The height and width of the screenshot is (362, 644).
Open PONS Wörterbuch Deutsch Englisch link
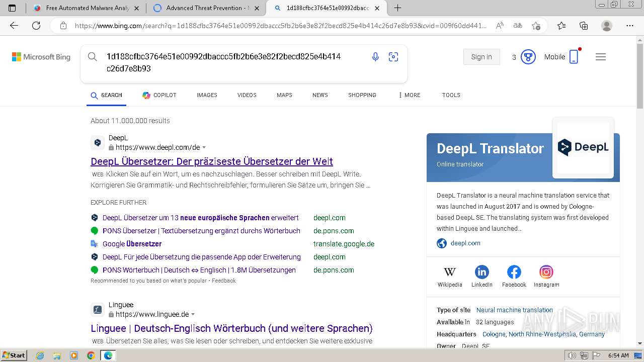(x=199, y=270)
